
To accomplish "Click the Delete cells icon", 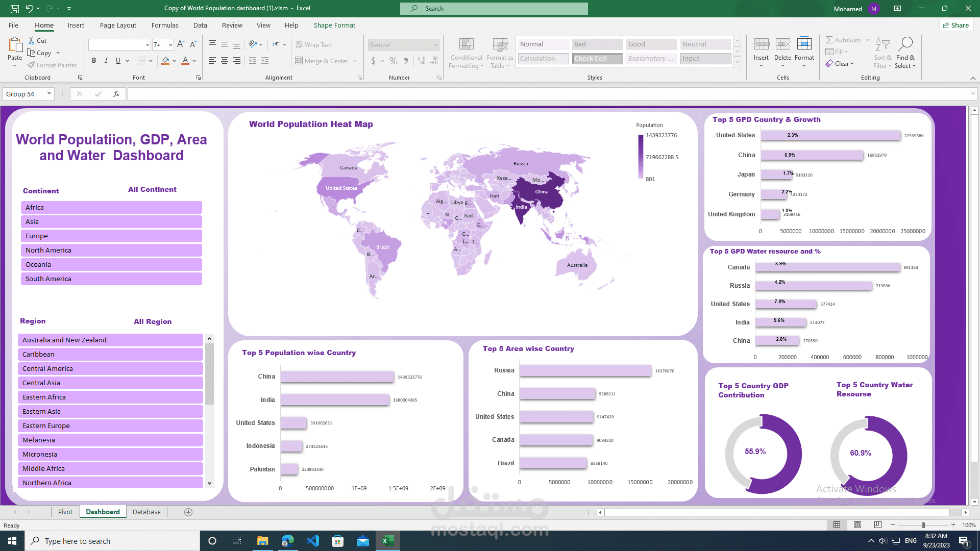I will [782, 44].
